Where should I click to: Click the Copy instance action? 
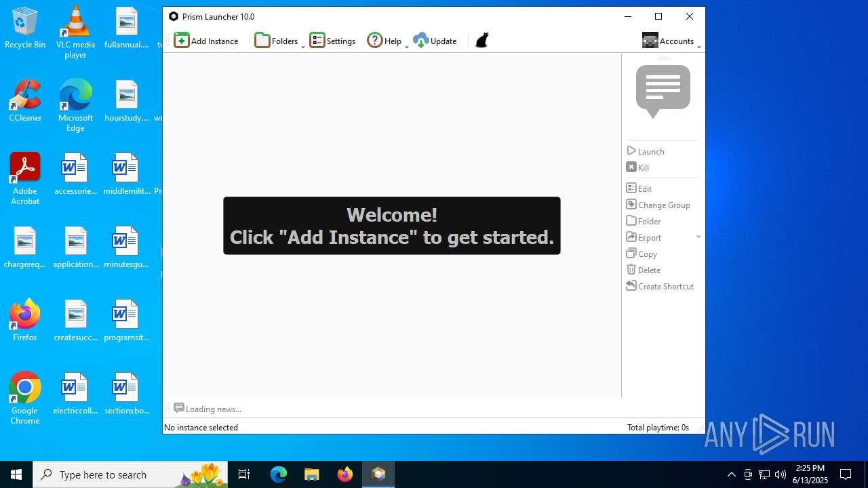642,253
